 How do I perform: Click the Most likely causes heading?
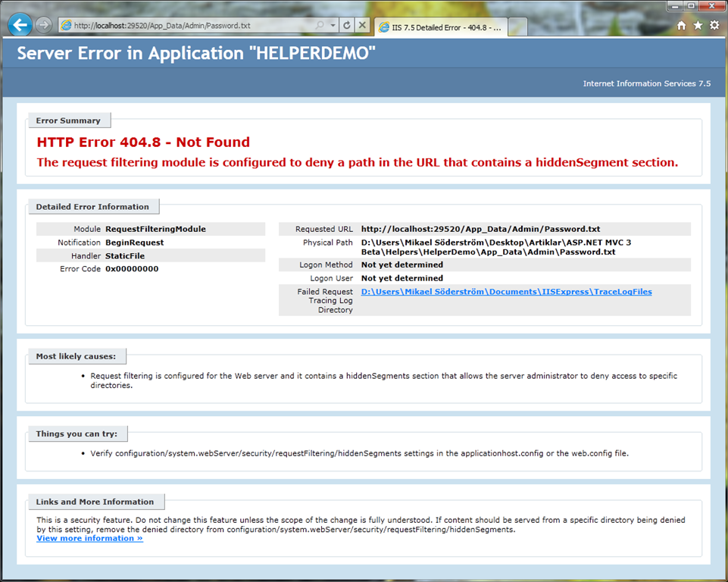click(77, 356)
